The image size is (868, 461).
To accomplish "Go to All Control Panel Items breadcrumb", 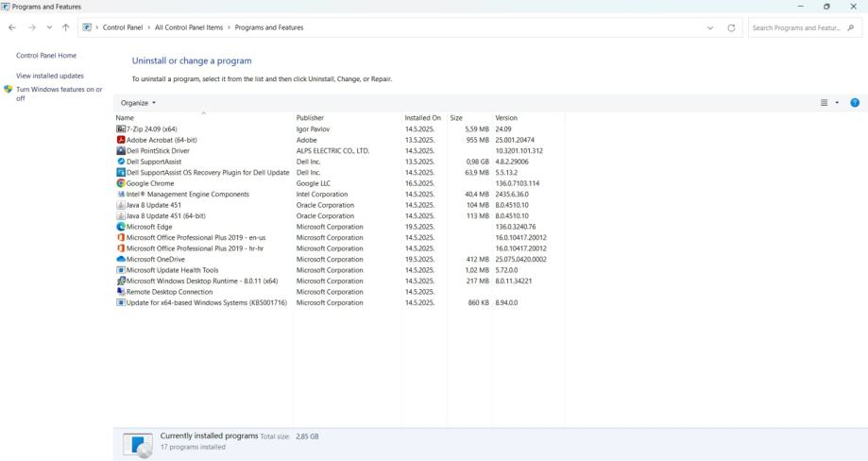I will tap(189, 27).
